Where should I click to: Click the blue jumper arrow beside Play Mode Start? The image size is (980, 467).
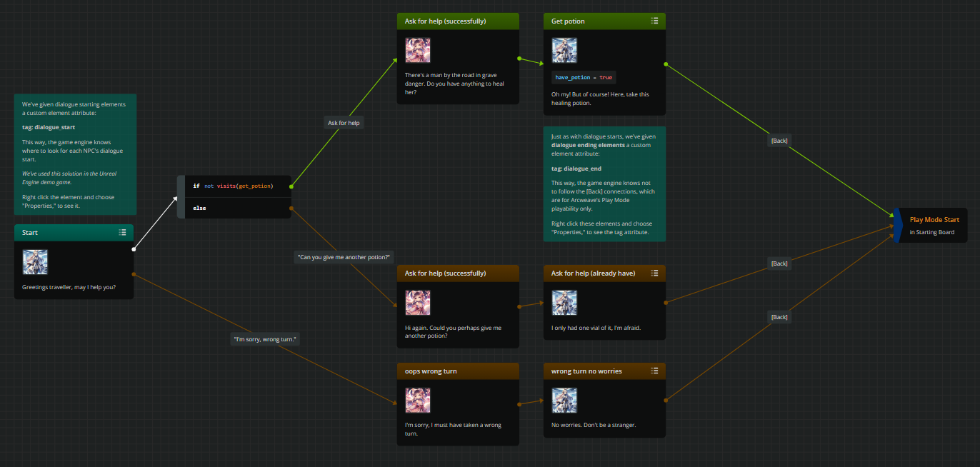coord(896,226)
